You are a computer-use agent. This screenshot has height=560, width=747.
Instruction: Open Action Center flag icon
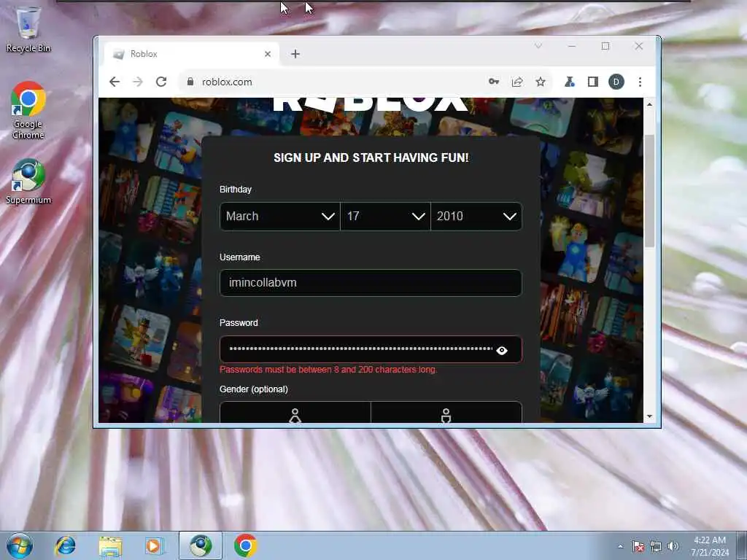point(638,546)
